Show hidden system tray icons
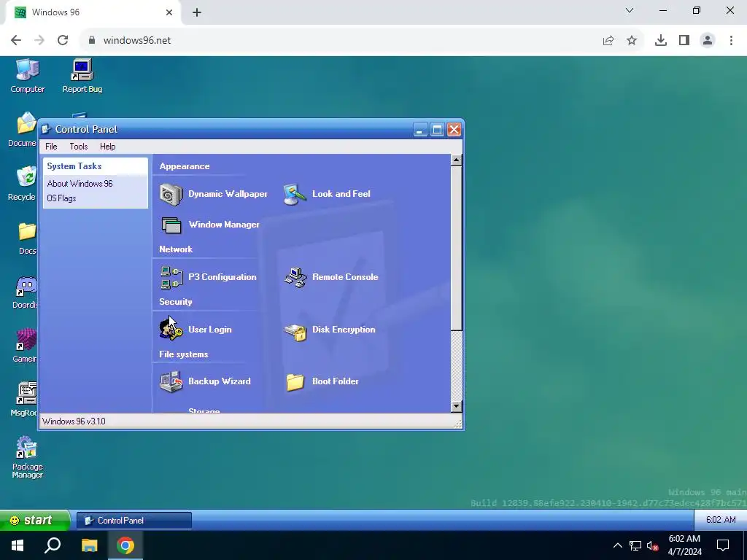The image size is (747, 560). (617, 545)
